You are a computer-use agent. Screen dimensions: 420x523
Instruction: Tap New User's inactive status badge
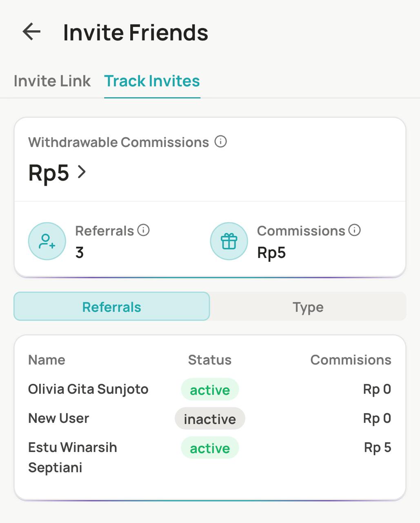tap(210, 419)
